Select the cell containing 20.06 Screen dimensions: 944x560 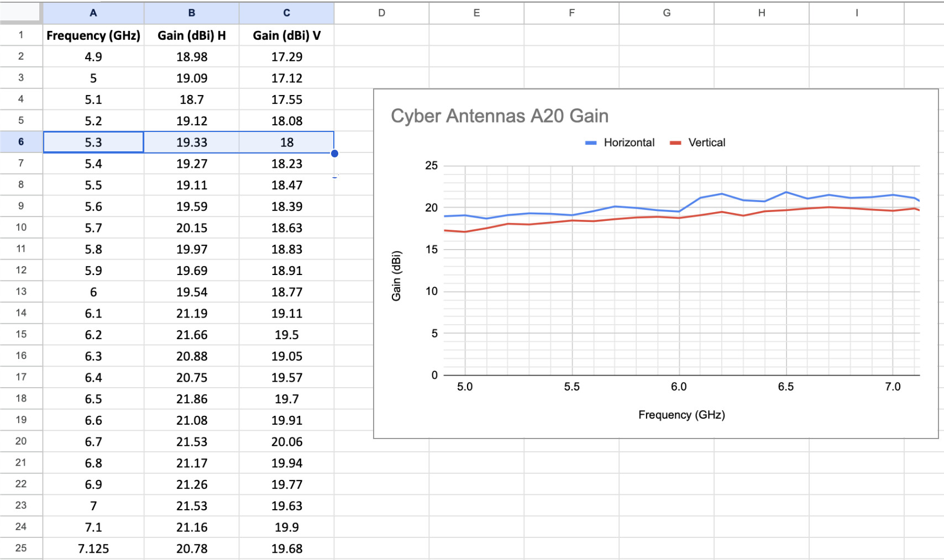(286, 442)
